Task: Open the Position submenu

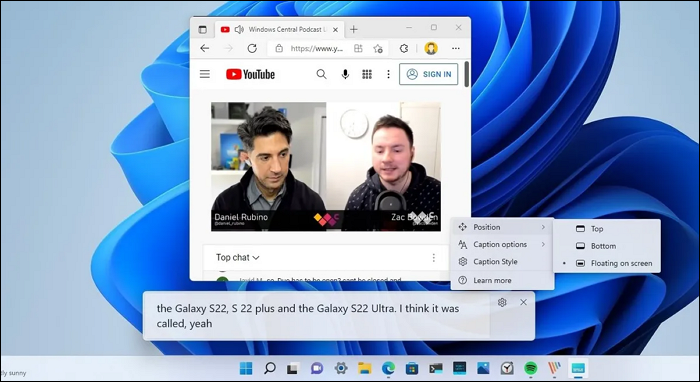Action: (x=502, y=227)
